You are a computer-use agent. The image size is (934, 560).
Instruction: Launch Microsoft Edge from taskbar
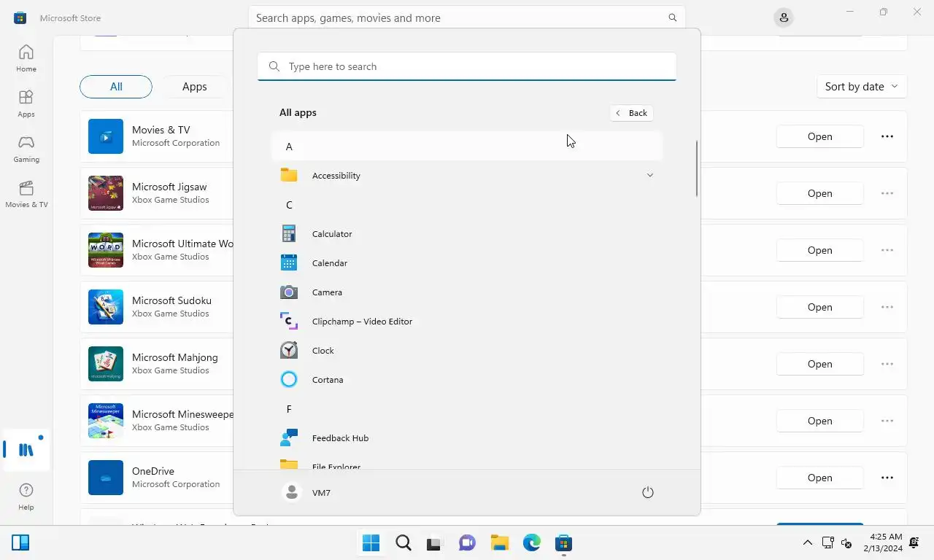click(x=531, y=542)
